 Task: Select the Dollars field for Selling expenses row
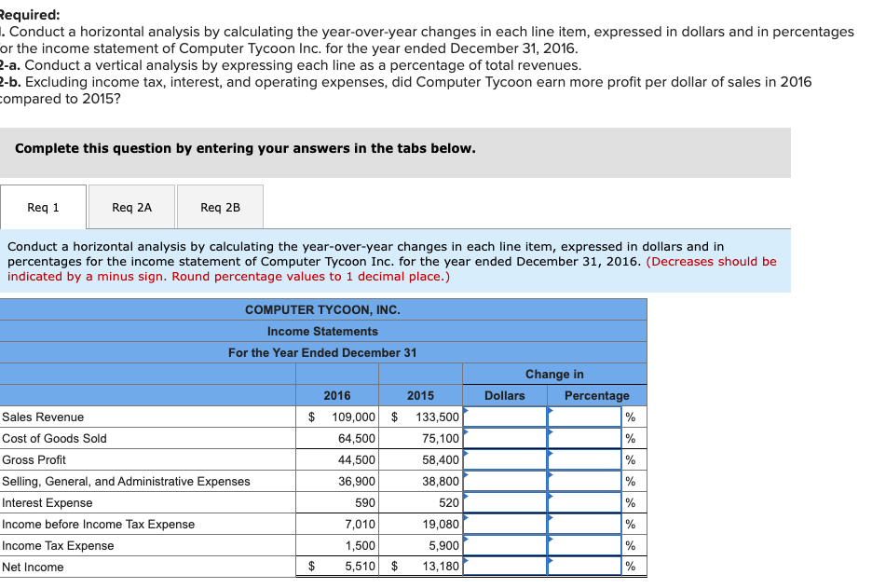pyautogui.click(x=504, y=481)
